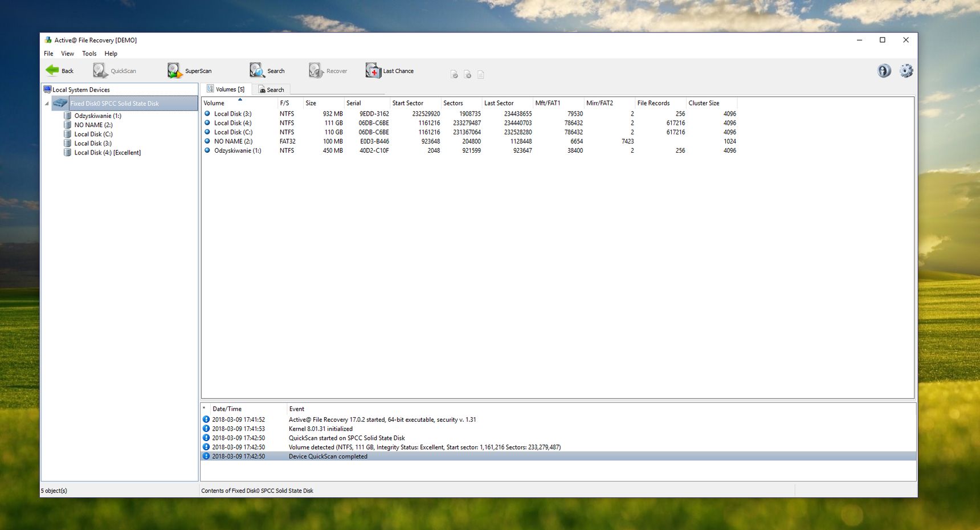
Task: Switch to the Search tab
Action: (271, 89)
